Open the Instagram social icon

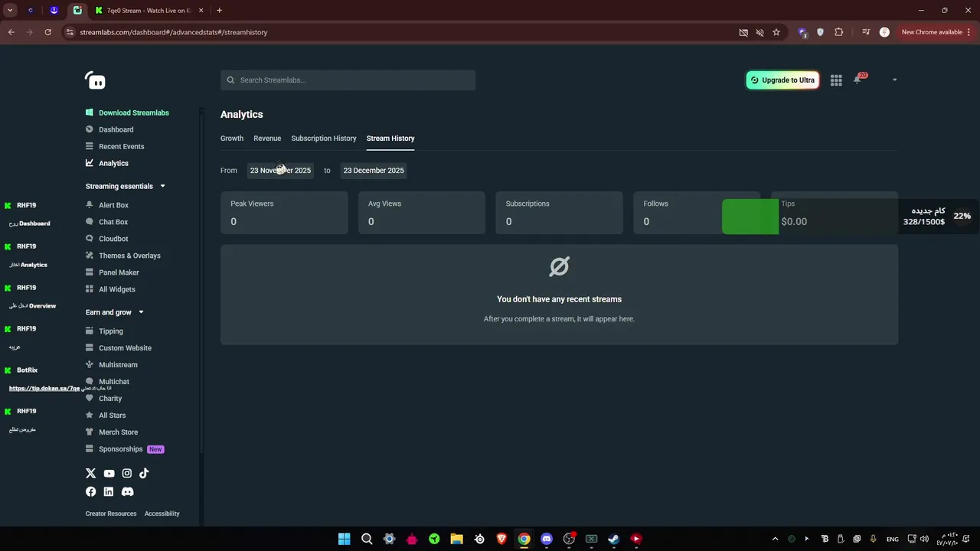(x=127, y=474)
